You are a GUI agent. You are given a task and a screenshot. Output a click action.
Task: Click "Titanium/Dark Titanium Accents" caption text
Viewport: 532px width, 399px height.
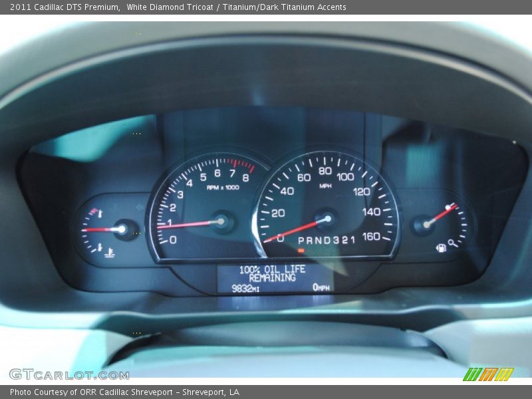click(285, 7)
